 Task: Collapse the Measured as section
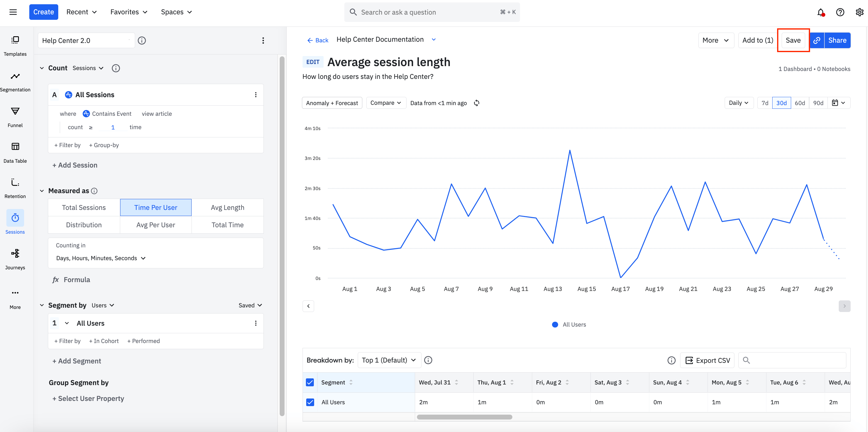[x=42, y=191]
